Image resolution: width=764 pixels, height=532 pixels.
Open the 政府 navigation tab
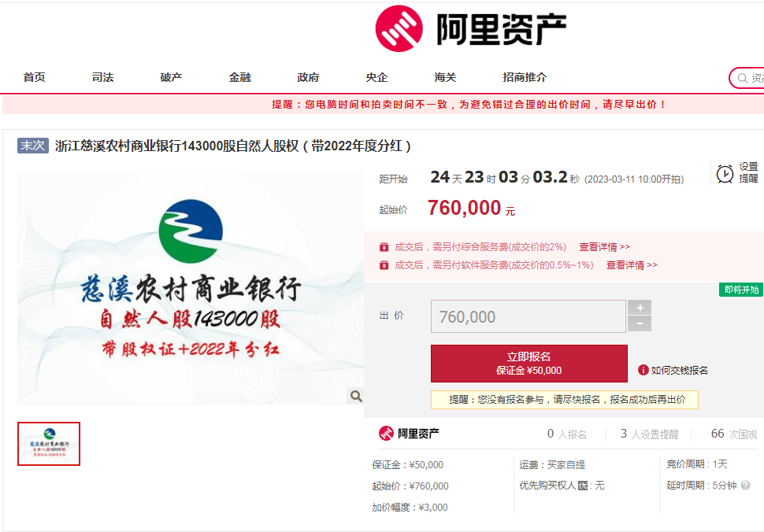point(308,77)
